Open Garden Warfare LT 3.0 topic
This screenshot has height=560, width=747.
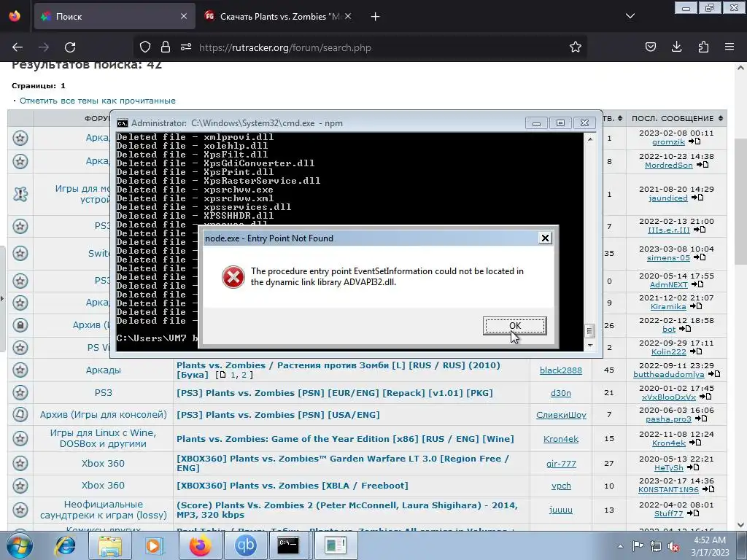(343, 463)
